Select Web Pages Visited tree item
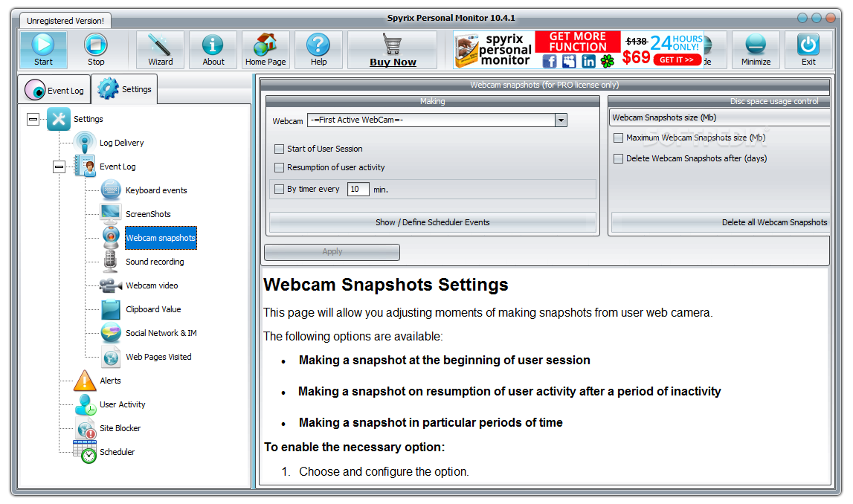This screenshot has width=853, height=504. 159,357
